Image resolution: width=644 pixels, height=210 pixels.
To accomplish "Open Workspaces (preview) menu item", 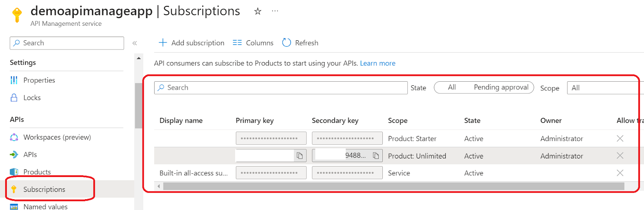I will point(57,137).
